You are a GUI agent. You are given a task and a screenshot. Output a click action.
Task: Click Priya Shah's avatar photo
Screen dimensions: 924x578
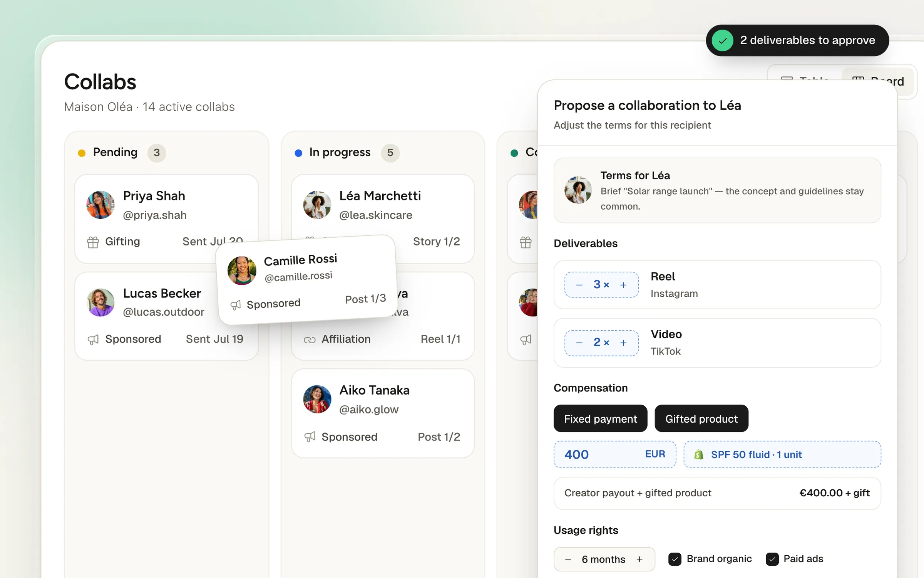pyautogui.click(x=100, y=205)
